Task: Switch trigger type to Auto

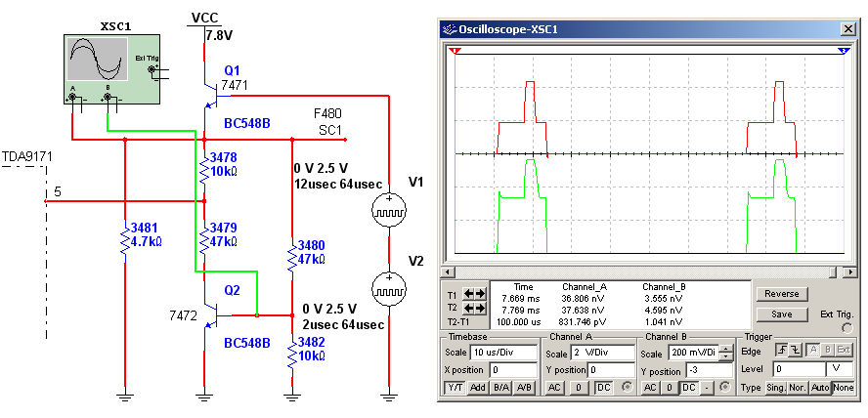Action: (820, 388)
